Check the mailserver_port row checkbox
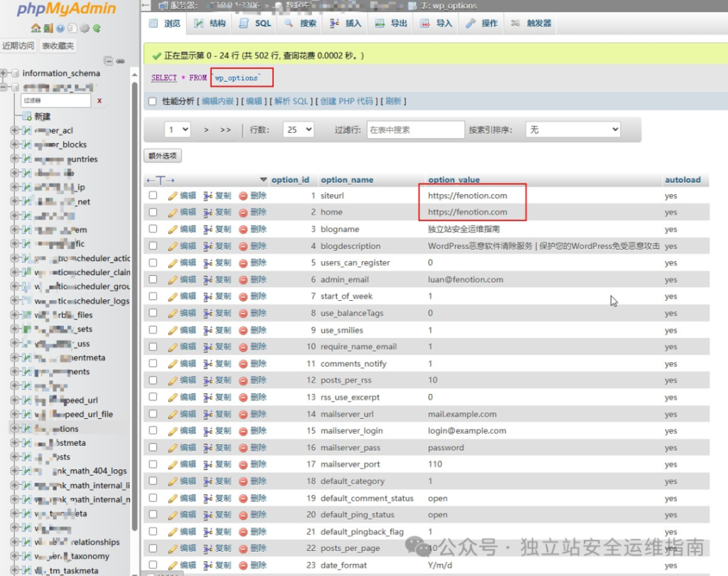 (153, 464)
